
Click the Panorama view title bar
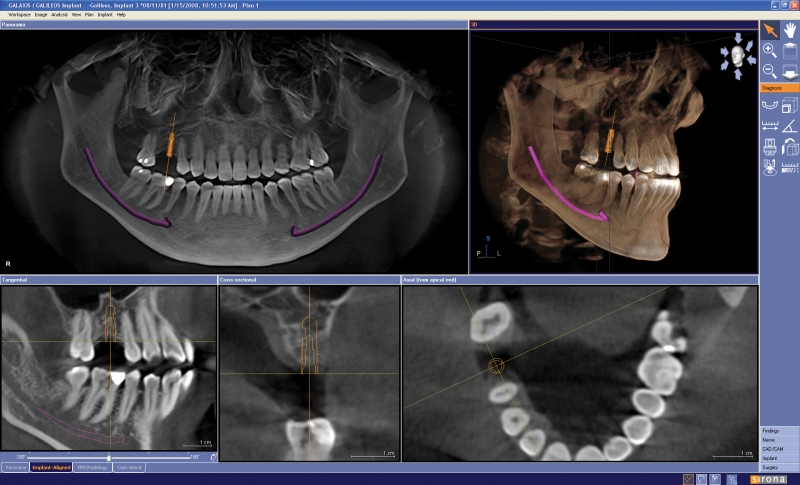click(x=234, y=24)
